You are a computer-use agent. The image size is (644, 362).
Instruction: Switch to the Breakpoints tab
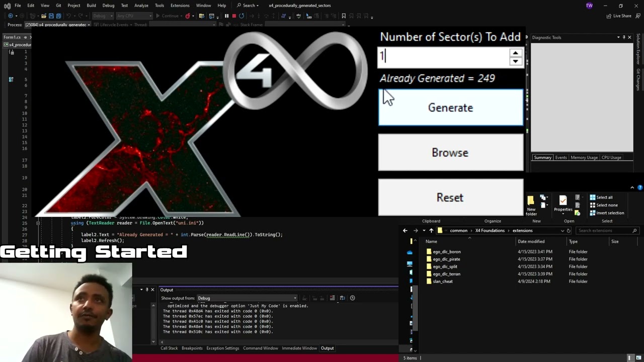click(x=192, y=348)
